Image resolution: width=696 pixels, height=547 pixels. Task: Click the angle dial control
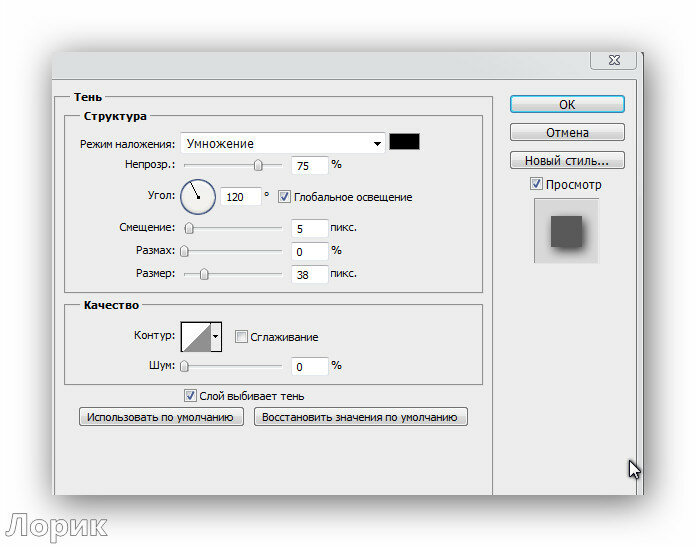coord(198,197)
